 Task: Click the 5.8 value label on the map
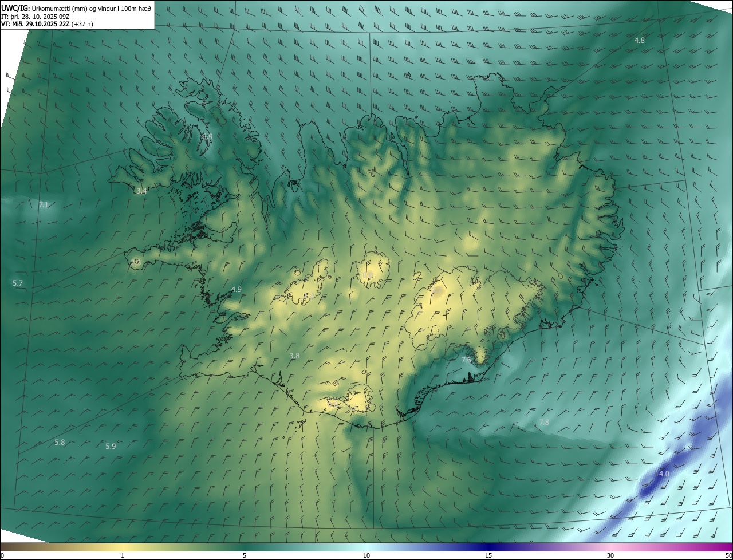pos(60,442)
